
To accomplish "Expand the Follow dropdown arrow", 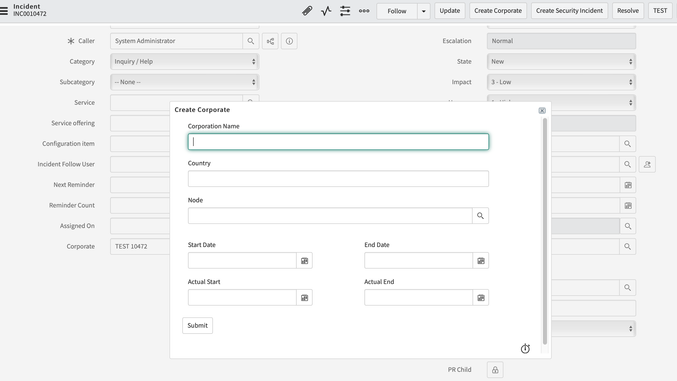I will [424, 11].
